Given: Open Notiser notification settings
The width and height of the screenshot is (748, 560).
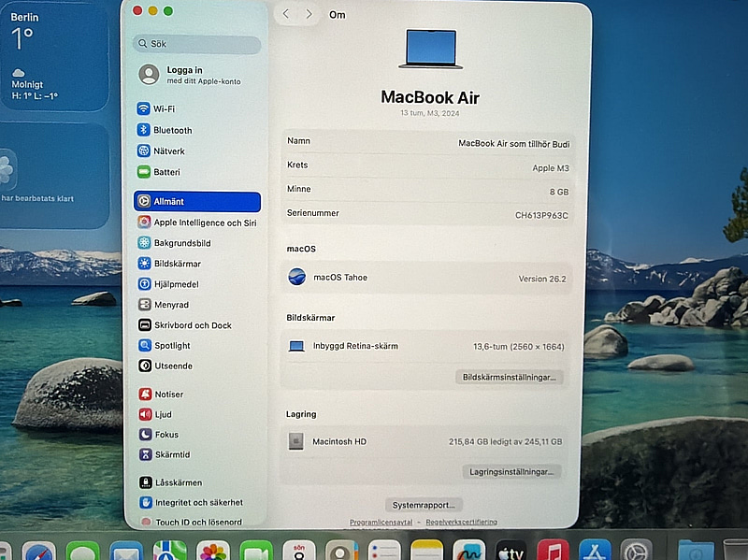Looking at the screenshot, I should 168,395.
